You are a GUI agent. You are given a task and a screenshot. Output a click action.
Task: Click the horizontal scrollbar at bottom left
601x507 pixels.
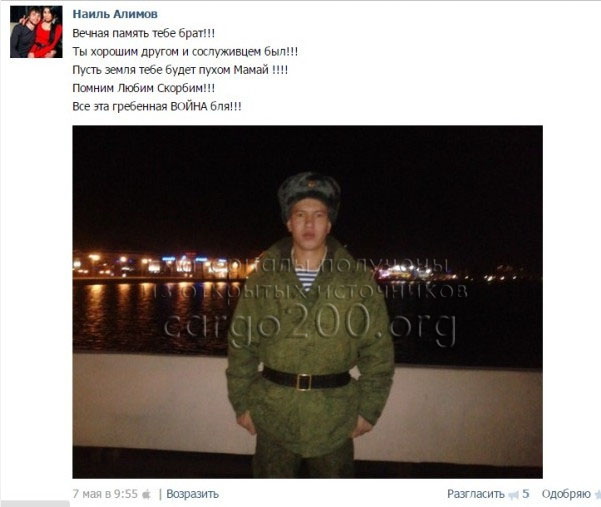click(x=34, y=504)
